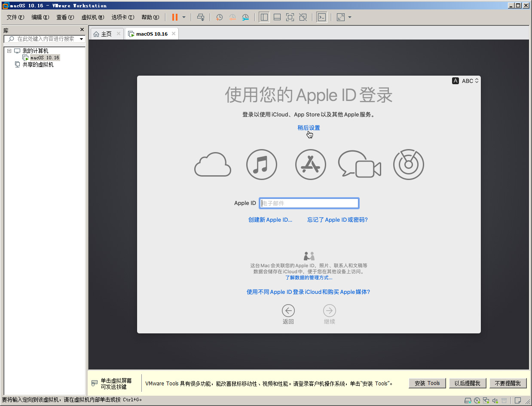Viewport: 532px width, 406px height.
Task: Click the keyboard icon in the hint bar
Action: pos(95,383)
